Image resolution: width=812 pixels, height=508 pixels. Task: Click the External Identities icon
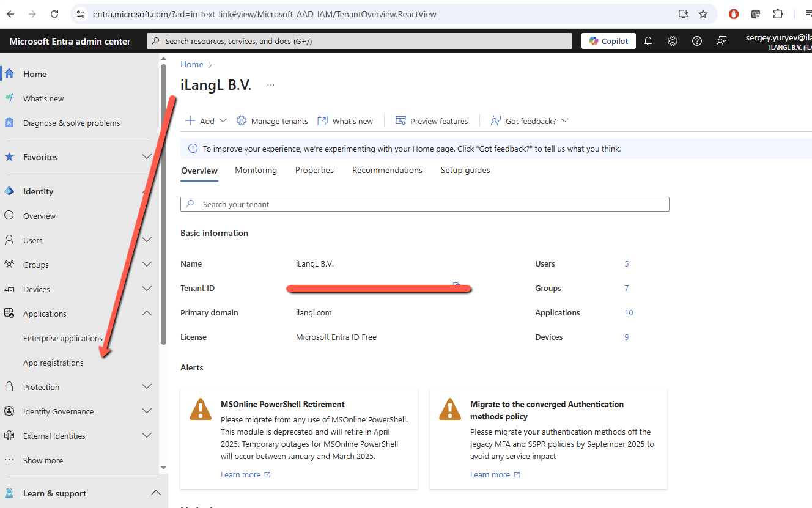coord(9,436)
